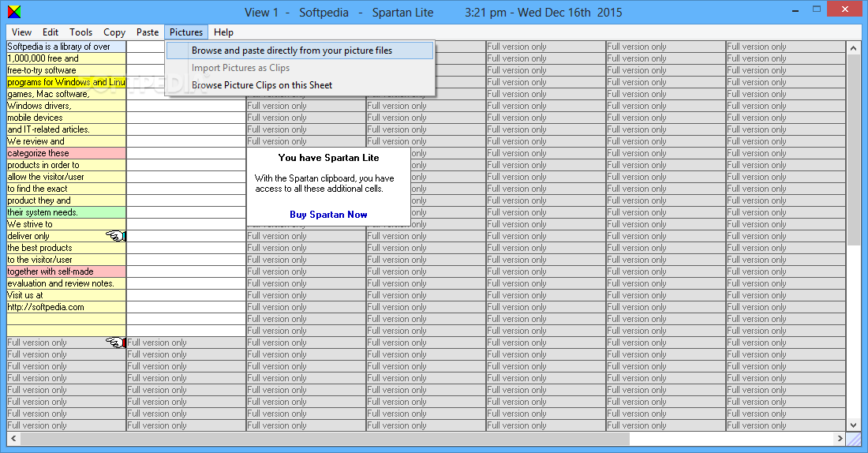868x453 pixels.
Task: Open the Tools menu
Action: coord(80,32)
